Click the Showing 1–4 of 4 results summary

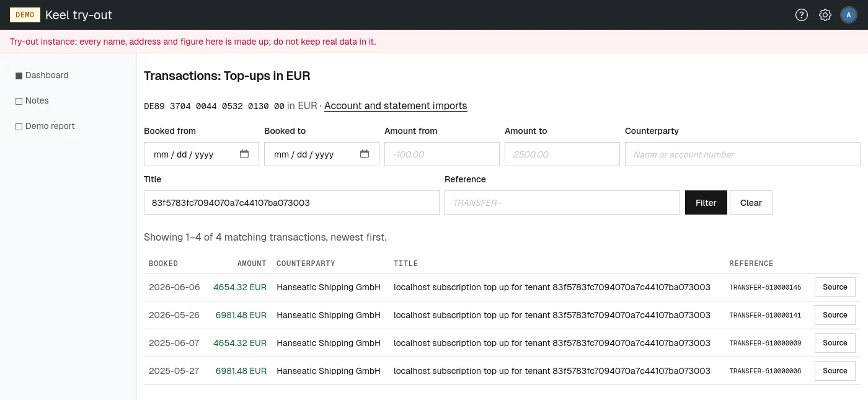265,237
